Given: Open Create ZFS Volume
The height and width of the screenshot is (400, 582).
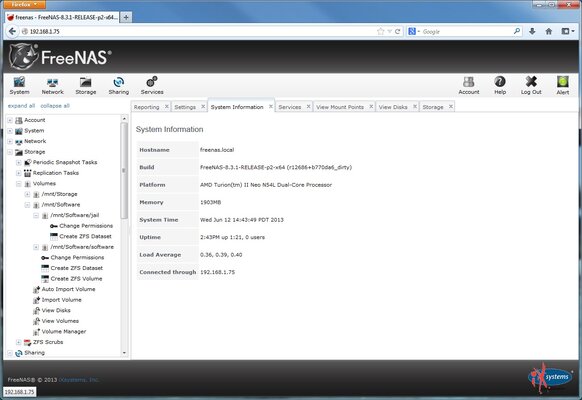Looking at the screenshot, I should pyautogui.click(x=76, y=279).
